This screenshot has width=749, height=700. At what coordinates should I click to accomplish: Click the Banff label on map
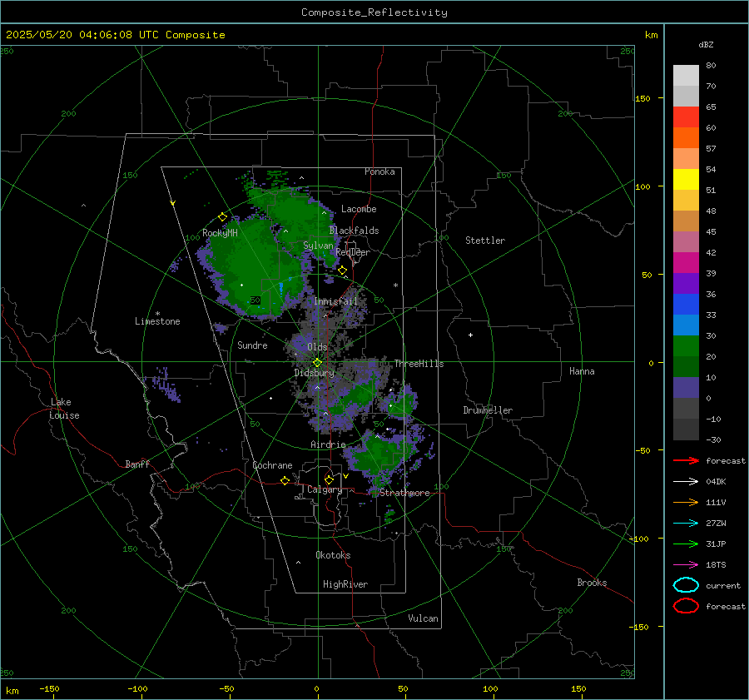click(x=137, y=464)
